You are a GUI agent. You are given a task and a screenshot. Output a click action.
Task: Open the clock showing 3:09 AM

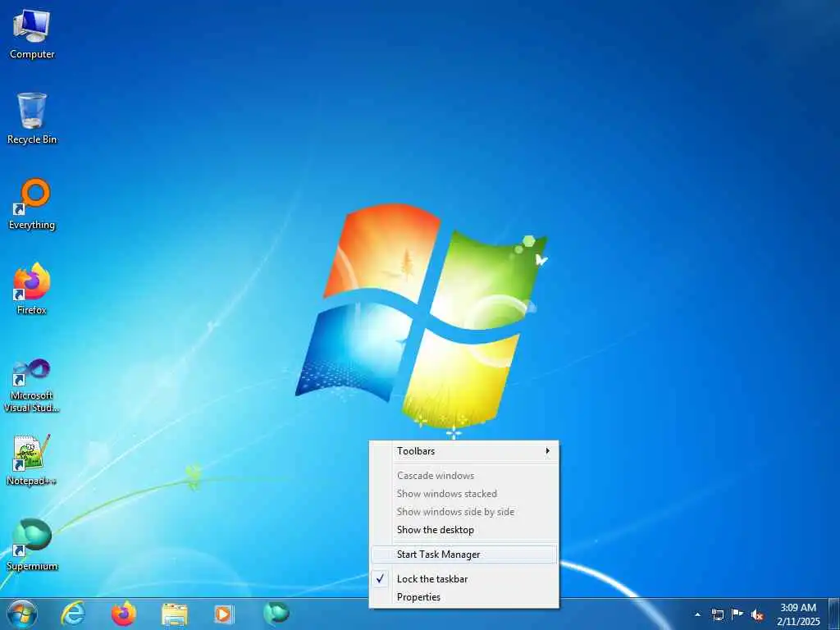pos(798,614)
